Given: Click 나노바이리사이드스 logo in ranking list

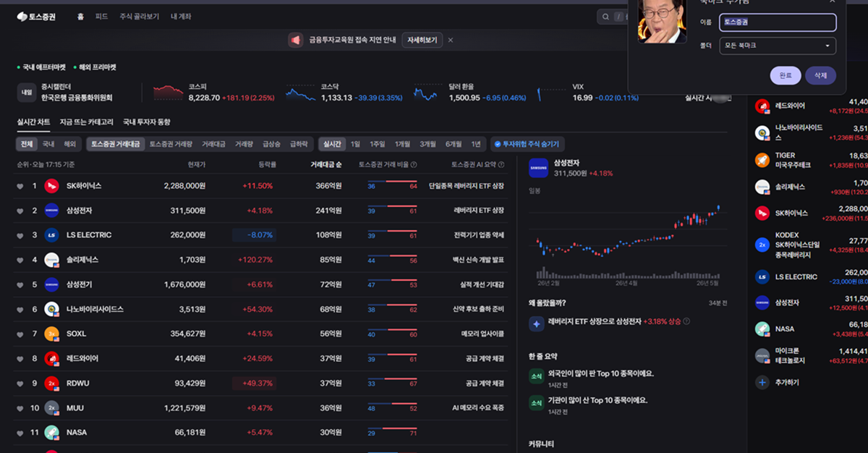Looking at the screenshot, I should (51, 309).
